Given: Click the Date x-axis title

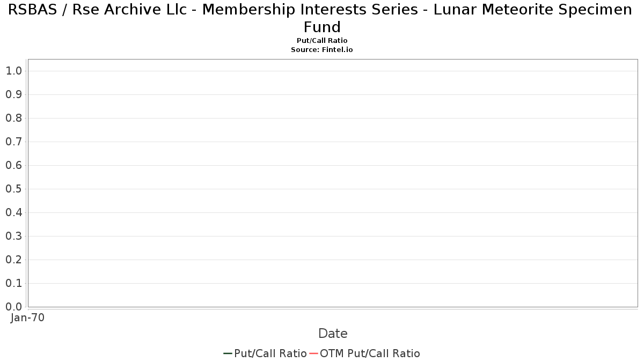Looking at the screenshot, I should tap(333, 334).
